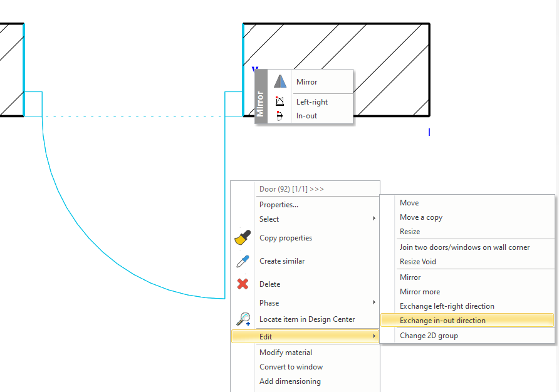Choose Delete menu entry
Screen dimensions: 559x392
click(305, 284)
